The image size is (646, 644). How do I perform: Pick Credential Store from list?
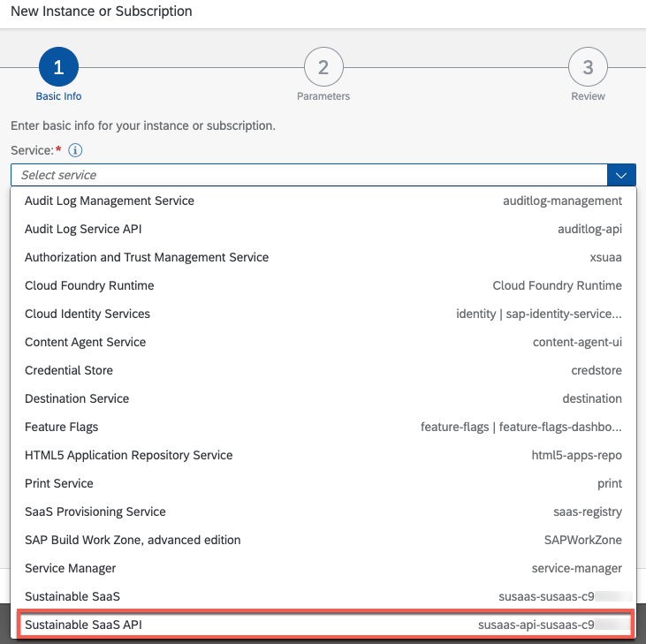point(323,371)
